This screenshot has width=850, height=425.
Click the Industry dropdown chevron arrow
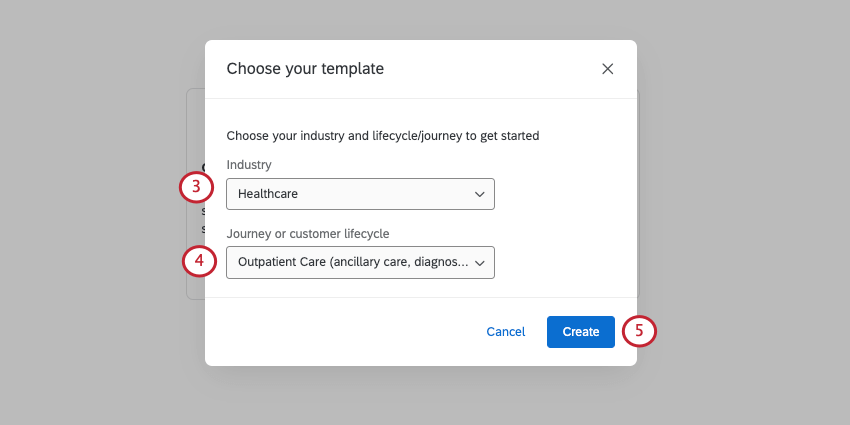479,194
